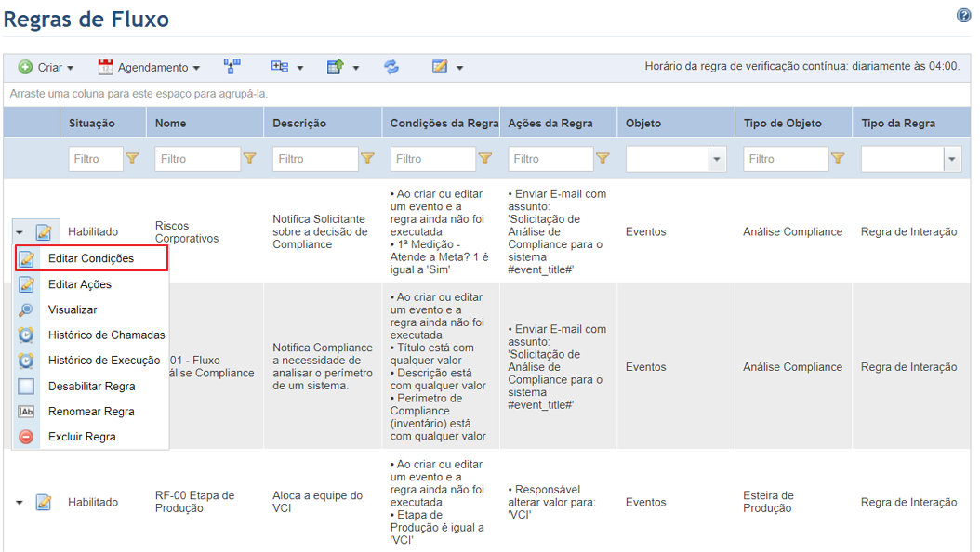Click the green Criar plus icon

25,67
